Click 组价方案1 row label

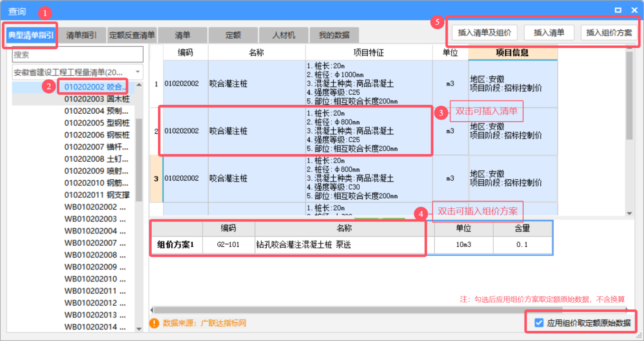tap(176, 245)
